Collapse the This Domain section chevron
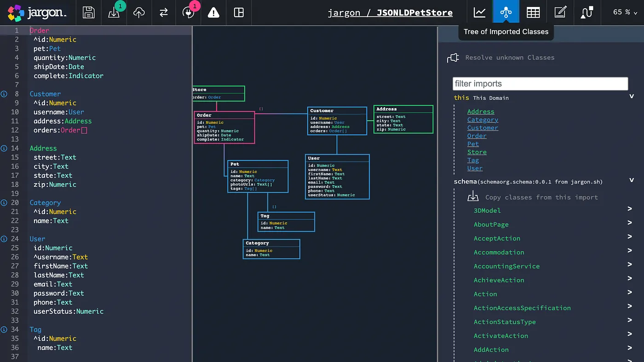Viewport: 644px width, 362px height. (x=632, y=96)
